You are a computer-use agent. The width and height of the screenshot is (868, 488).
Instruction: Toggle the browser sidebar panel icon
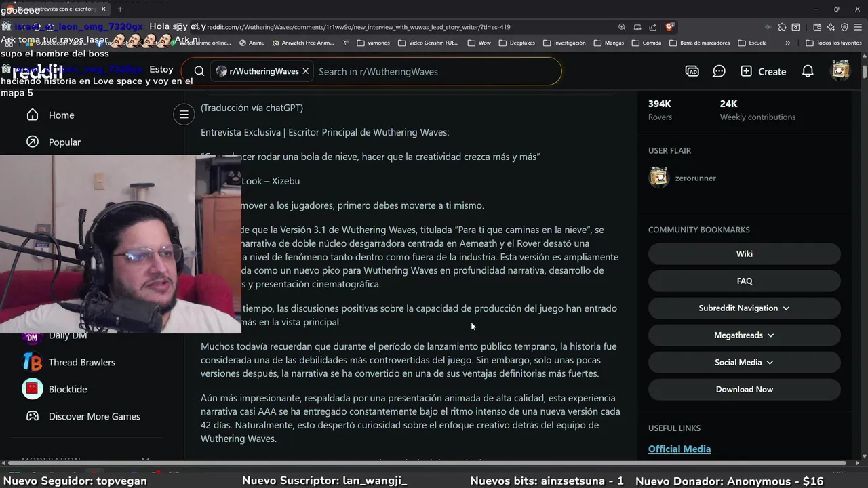point(796,27)
